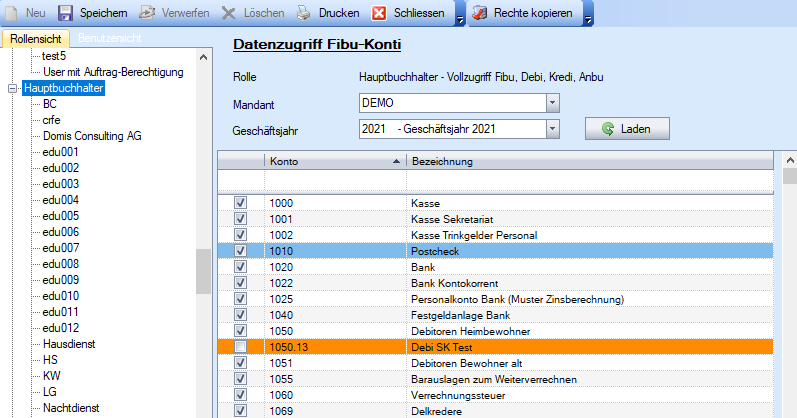This screenshot has height=418, width=797.
Task: Click the Neu document icon
Action: click(x=11, y=13)
